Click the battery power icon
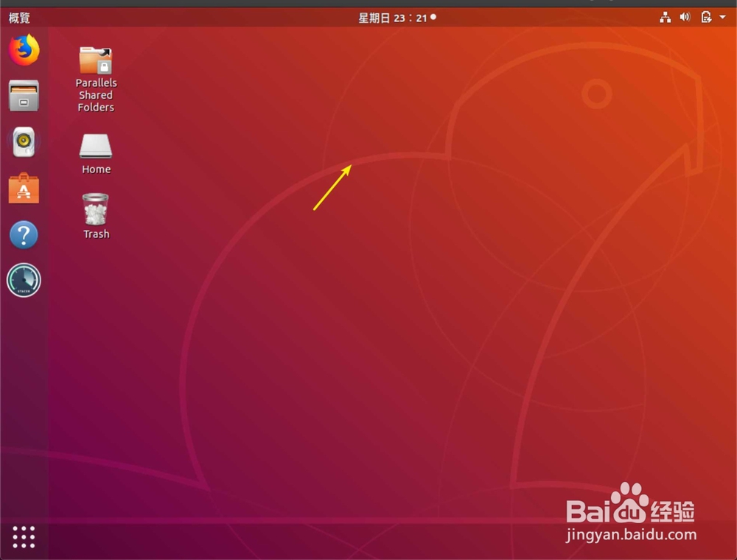 [706, 18]
